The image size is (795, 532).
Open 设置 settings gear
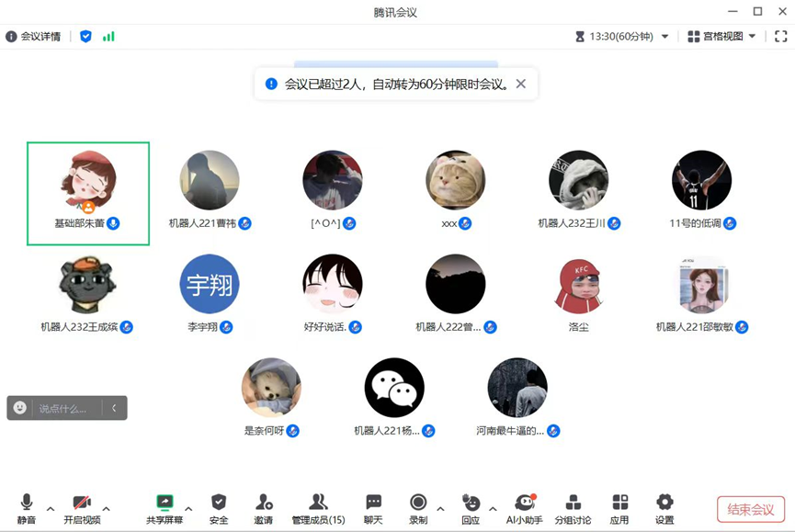point(664,506)
